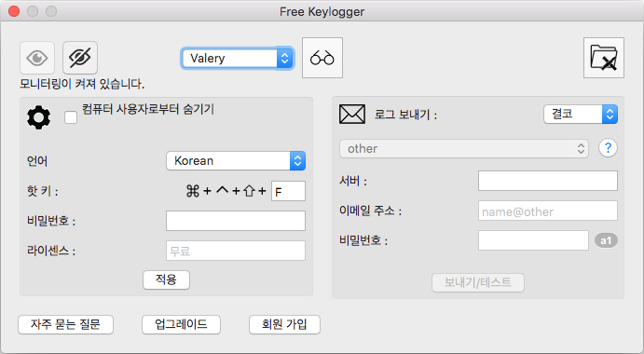644x354 pixels.
Task: Click the 모니터링이 켜져 있습니다 status text
Action: [82, 84]
